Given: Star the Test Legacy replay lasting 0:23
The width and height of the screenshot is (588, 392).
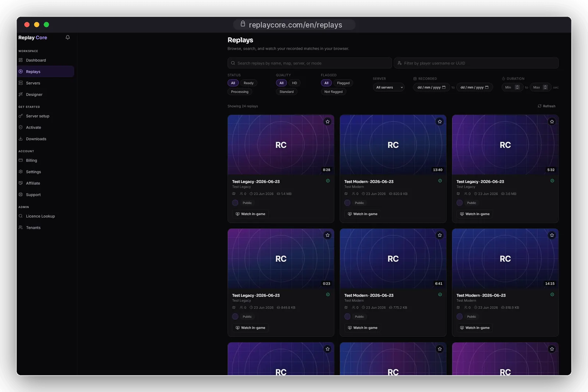Looking at the screenshot, I should tap(327, 235).
